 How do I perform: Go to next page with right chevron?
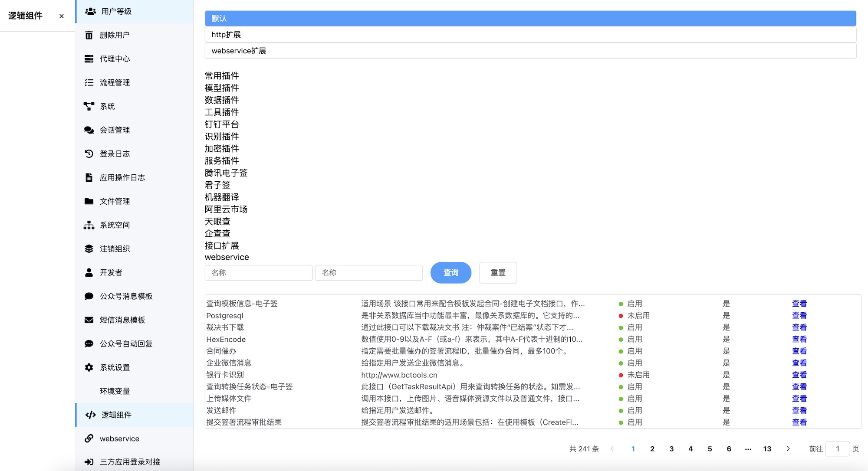788,449
